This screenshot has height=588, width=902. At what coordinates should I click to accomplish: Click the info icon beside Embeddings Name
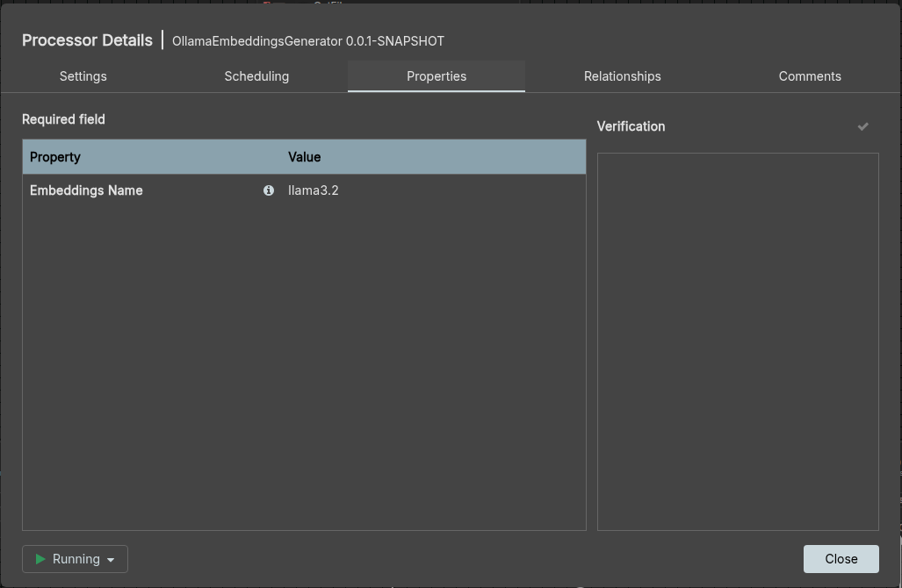click(x=269, y=190)
